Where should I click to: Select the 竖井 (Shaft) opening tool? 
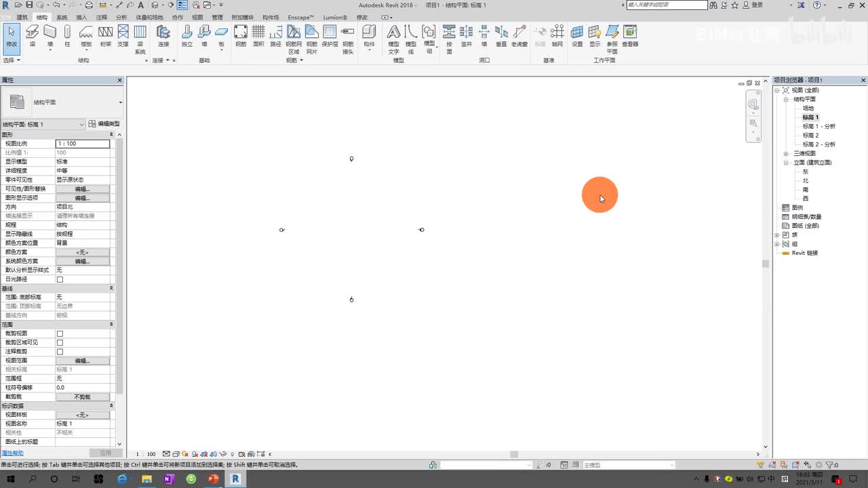pyautogui.click(x=467, y=36)
